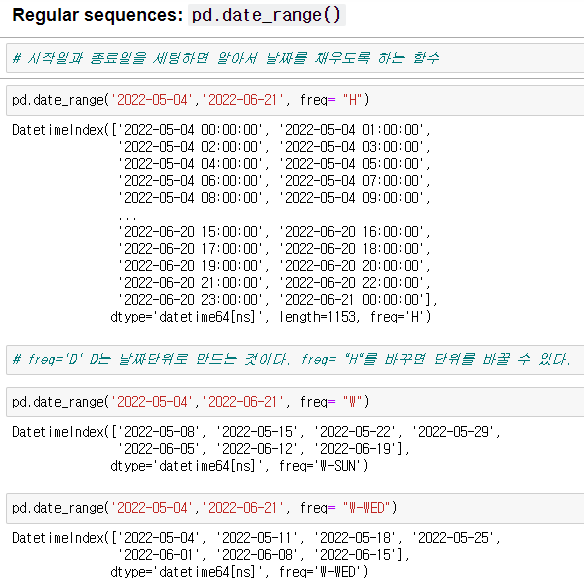
Task: Click the '2022-05-04 08:00:00' output value
Action: [x=191, y=198]
